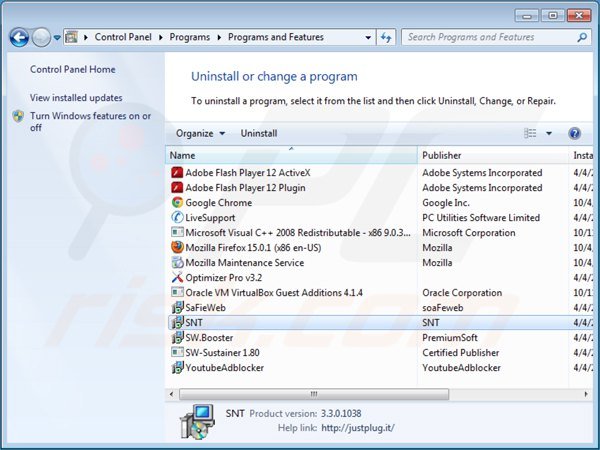Click Control Panel breadcrumb
The image size is (600, 450).
123,37
